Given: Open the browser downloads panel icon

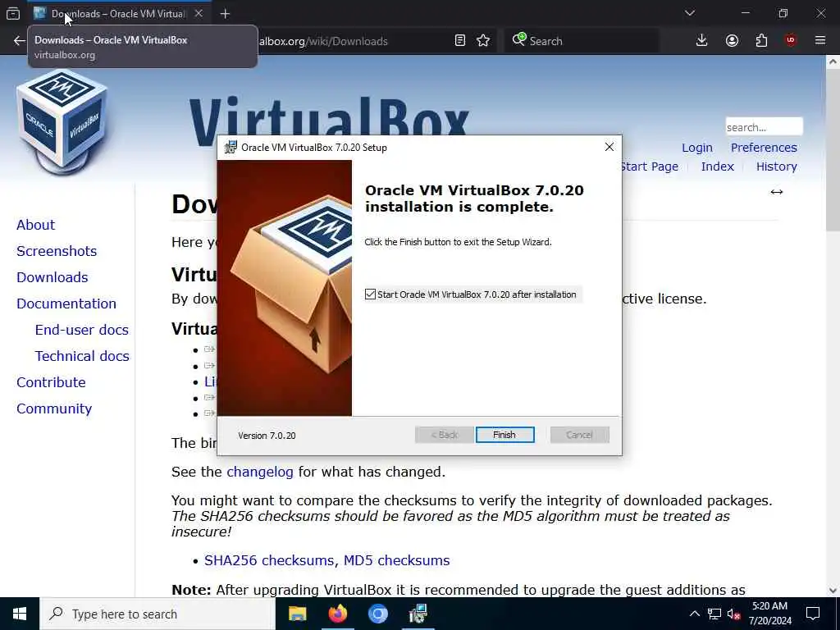Looking at the screenshot, I should 702,41.
